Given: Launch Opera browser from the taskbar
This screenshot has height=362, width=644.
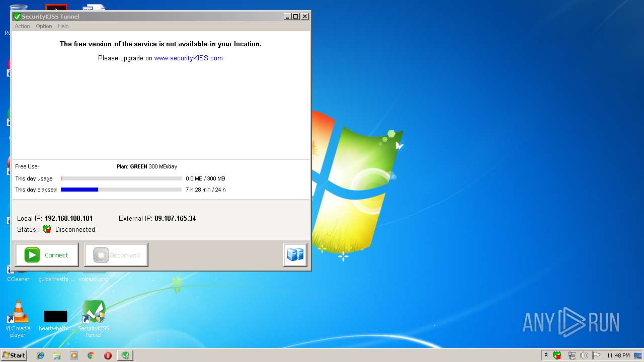Looking at the screenshot, I should click(108, 355).
